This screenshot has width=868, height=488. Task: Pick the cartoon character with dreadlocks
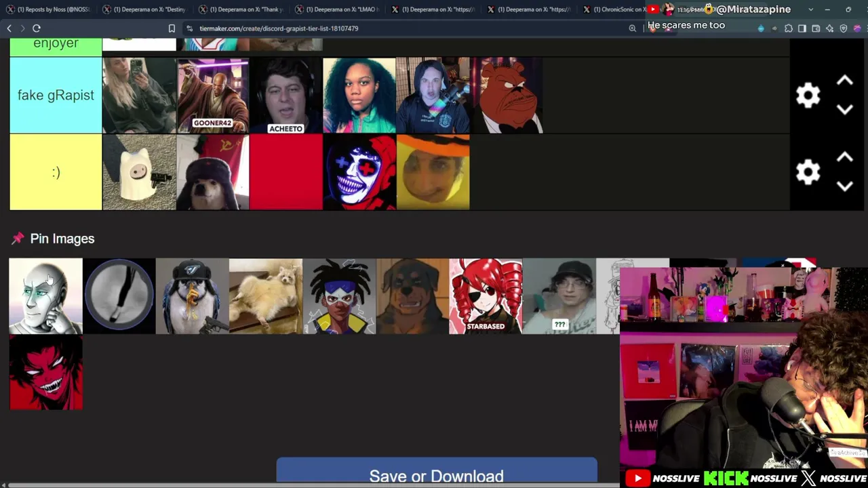click(339, 296)
